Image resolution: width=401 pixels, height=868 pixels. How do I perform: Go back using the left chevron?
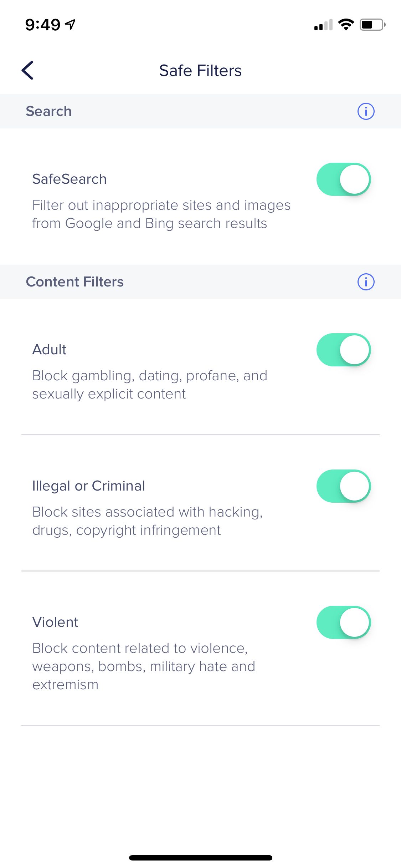click(x=27, y=70)
